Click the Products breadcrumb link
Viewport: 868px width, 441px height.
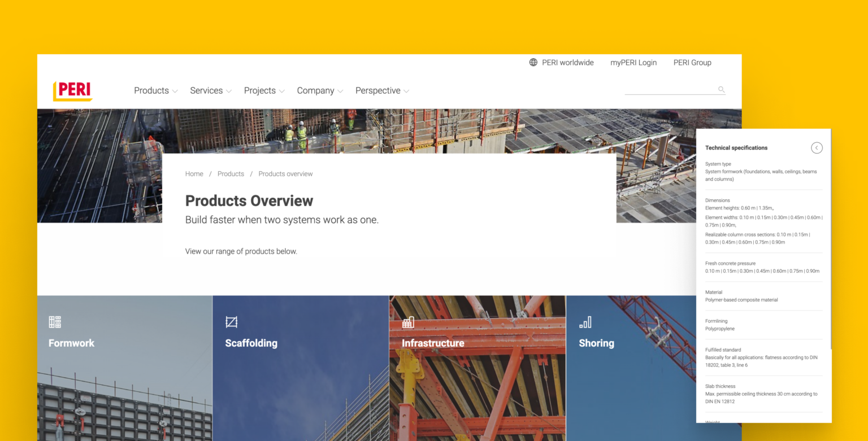(x=231, y=174)
